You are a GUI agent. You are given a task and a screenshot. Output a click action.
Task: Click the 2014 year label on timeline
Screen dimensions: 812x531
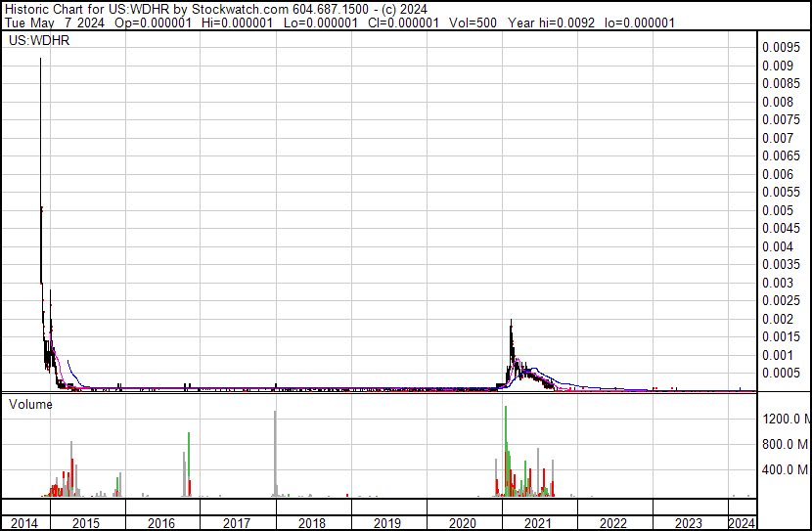click(24, 523)
